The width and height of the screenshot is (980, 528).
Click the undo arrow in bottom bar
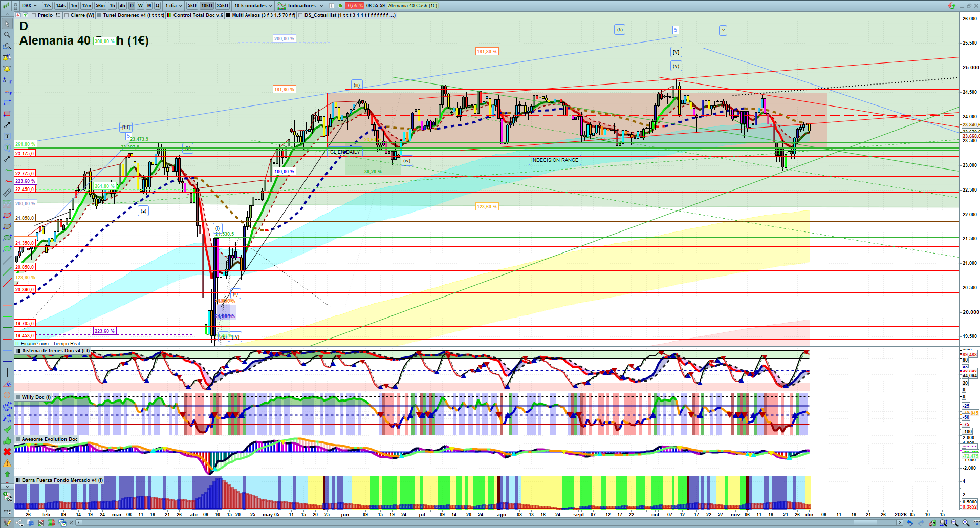pos(909,523)
